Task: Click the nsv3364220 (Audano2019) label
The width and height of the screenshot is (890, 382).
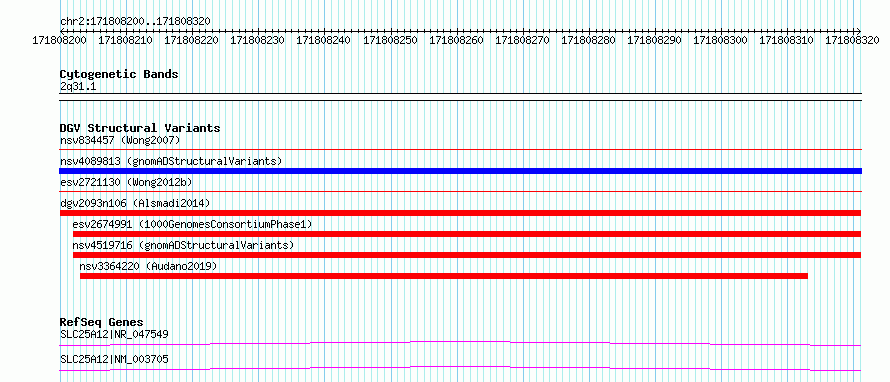Action: 148,266
